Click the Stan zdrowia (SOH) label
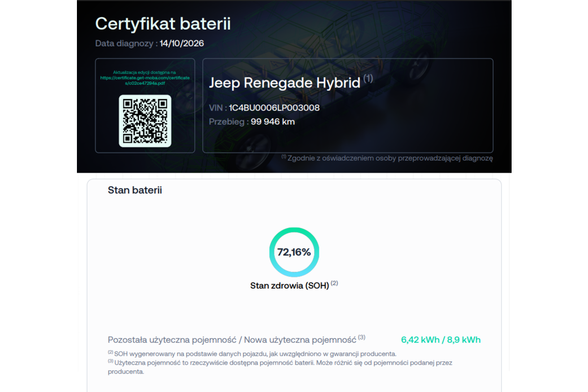The height and width of the screenshot is (392, 588). 289,286
